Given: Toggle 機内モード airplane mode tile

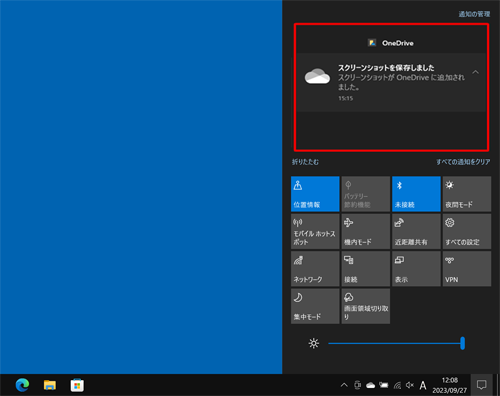Looking at the screenshot, I should tap(366, 231).
